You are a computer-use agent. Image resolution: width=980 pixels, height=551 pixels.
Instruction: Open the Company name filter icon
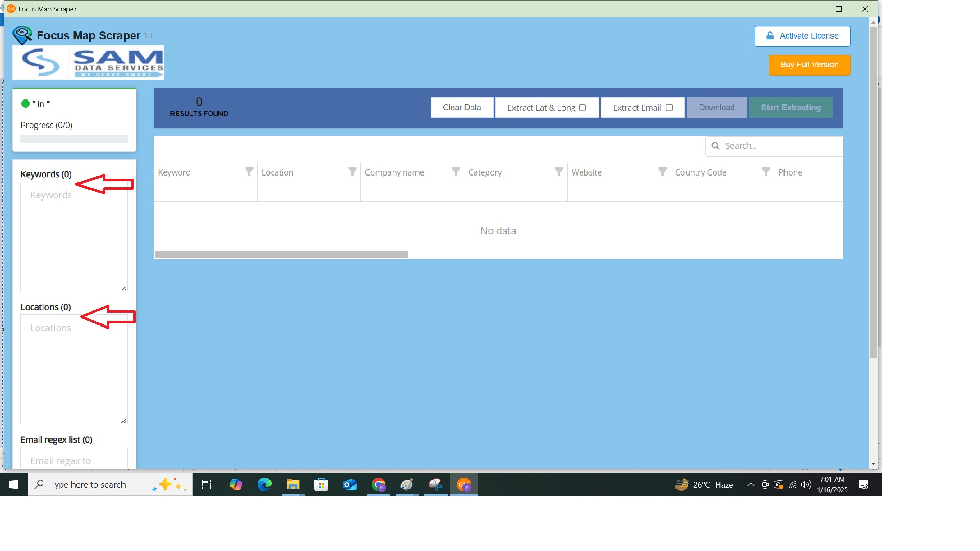tap(456, 172)
